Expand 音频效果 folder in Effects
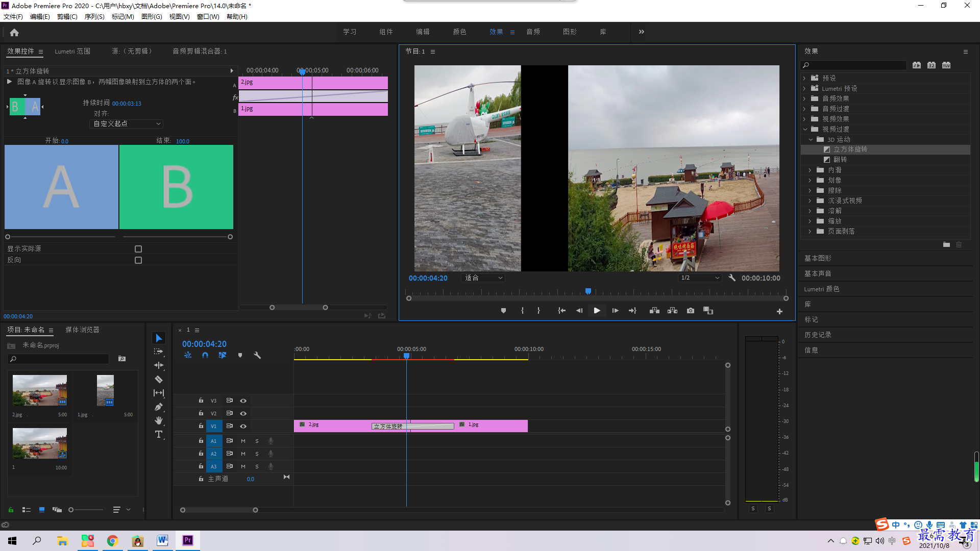The width and height of the screenshot is (980, 551). [804, 98]
